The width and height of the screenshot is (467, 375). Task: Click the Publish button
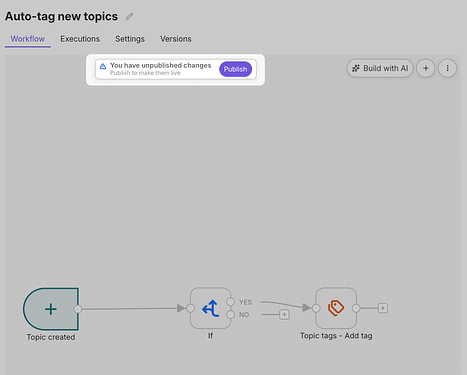coord(235,69)
